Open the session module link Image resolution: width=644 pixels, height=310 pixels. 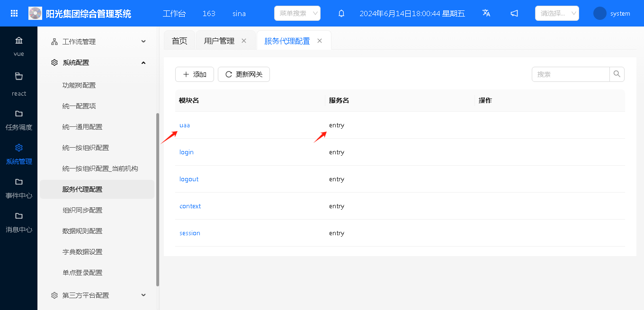[x=190, y=233]
